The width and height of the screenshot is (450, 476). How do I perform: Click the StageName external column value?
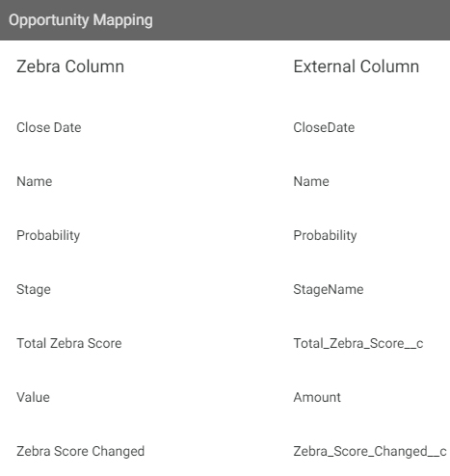coord(329,290)
